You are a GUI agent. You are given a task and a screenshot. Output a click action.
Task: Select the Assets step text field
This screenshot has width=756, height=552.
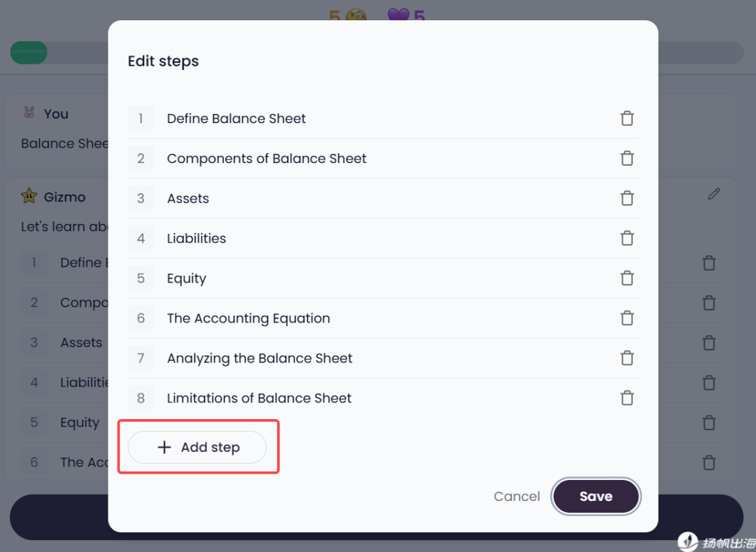(x=188, y=199)
